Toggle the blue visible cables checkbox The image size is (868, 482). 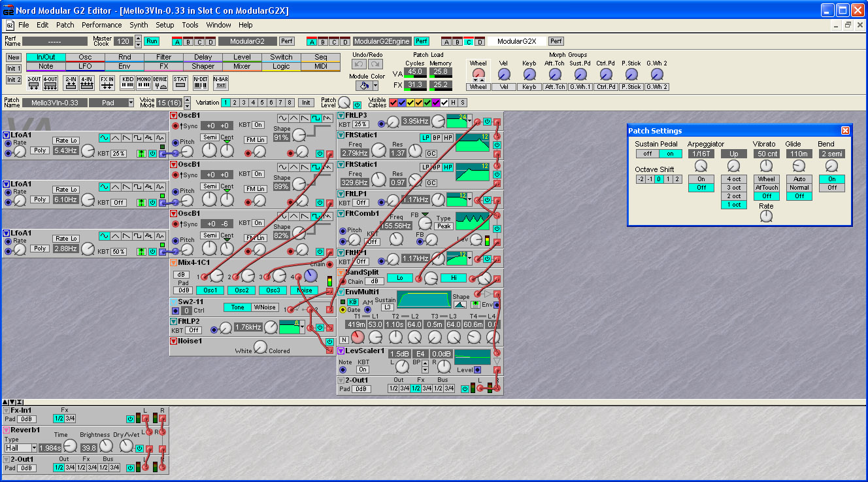click(x=401, y=103)
